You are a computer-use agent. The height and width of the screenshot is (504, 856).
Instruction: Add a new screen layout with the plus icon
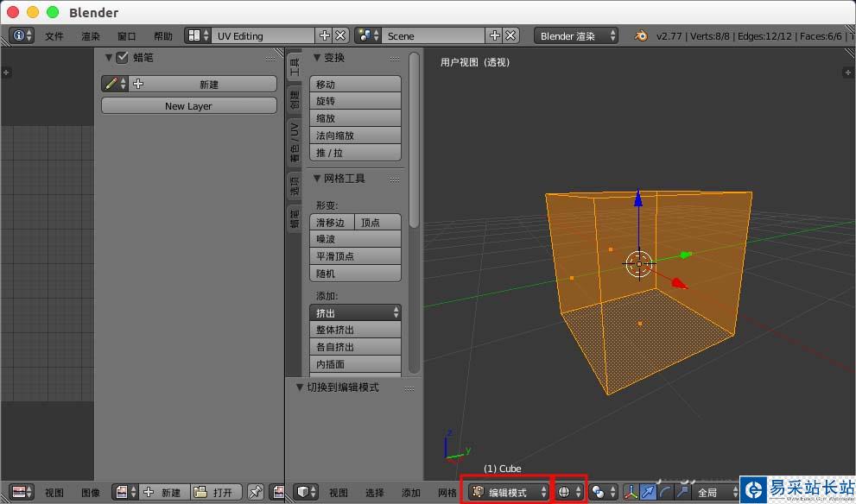coord(324,35)
